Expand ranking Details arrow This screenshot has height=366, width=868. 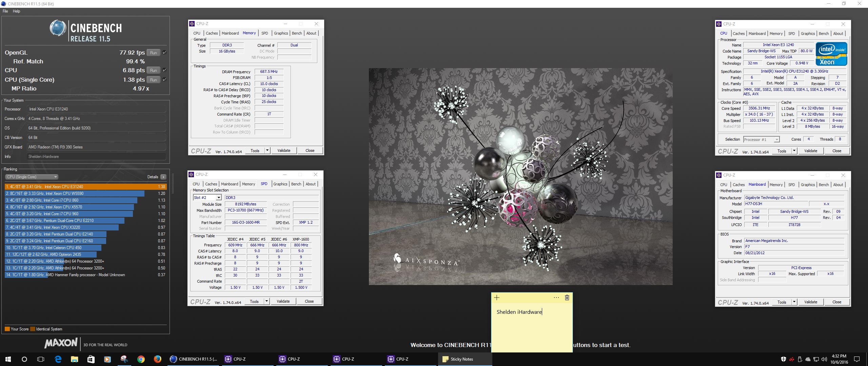pyautogui.click(x=163, y=177)
